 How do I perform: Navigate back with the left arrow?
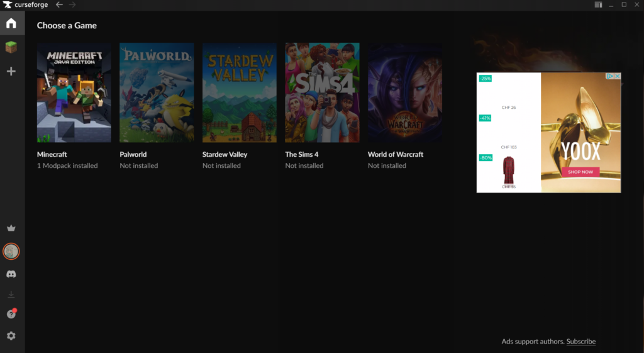[59, 5]
